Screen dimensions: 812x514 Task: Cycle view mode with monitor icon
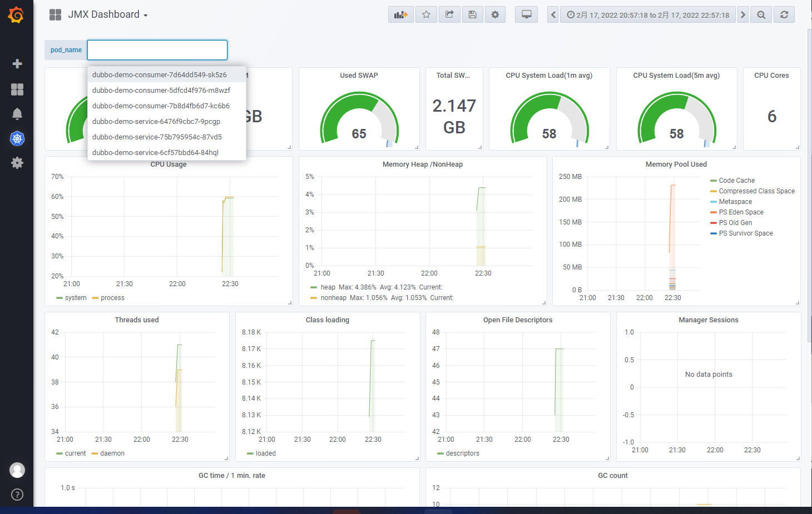(x=526, y=15)
